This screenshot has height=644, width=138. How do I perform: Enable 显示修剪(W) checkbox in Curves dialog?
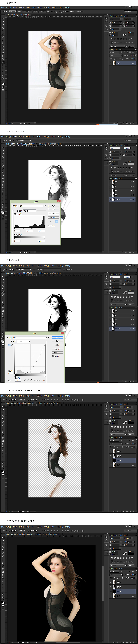[35, 380]
